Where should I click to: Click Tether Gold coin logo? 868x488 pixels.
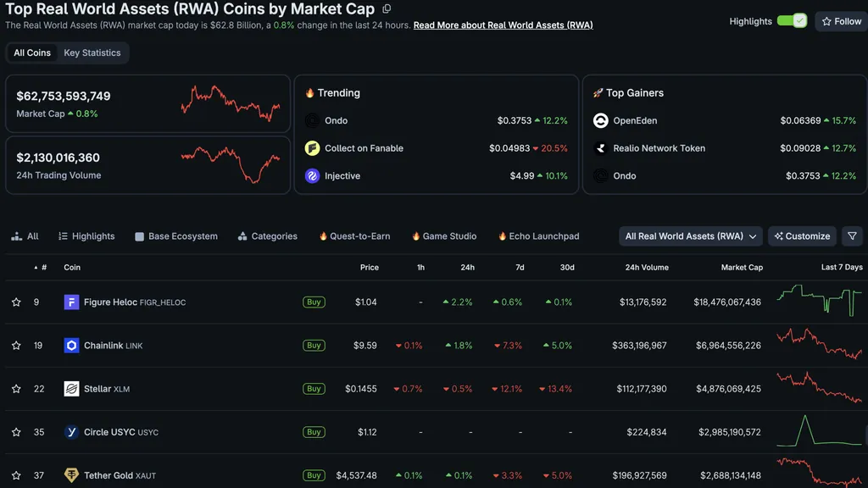click(x=71, y=475)
